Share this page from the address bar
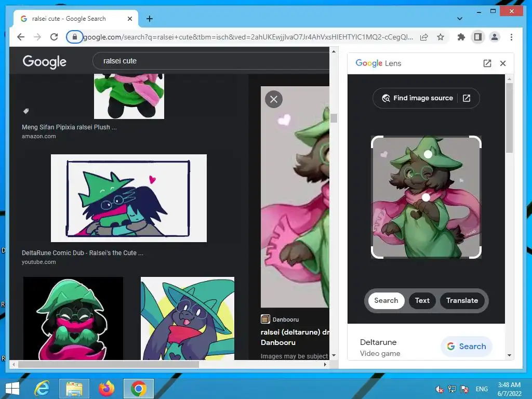This screenshot has height=399, width=532. (424, 37)
